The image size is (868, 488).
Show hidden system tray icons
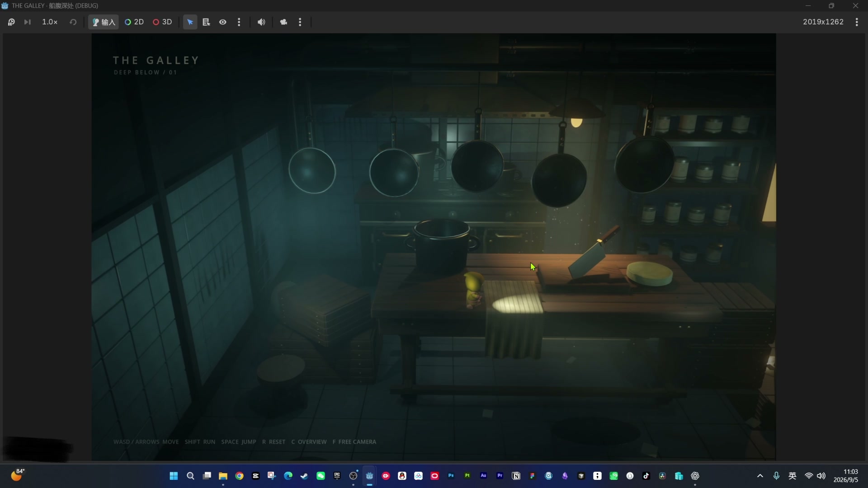click(x=760, y=476)
